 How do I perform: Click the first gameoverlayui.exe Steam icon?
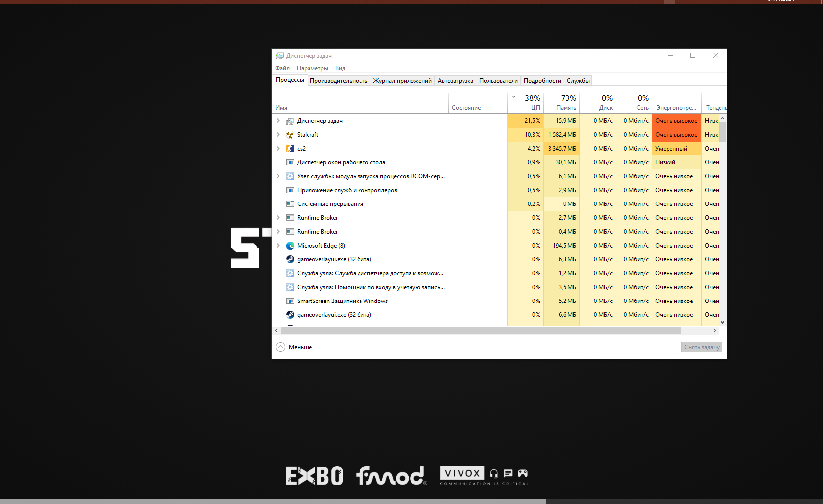tap(290, 259)
